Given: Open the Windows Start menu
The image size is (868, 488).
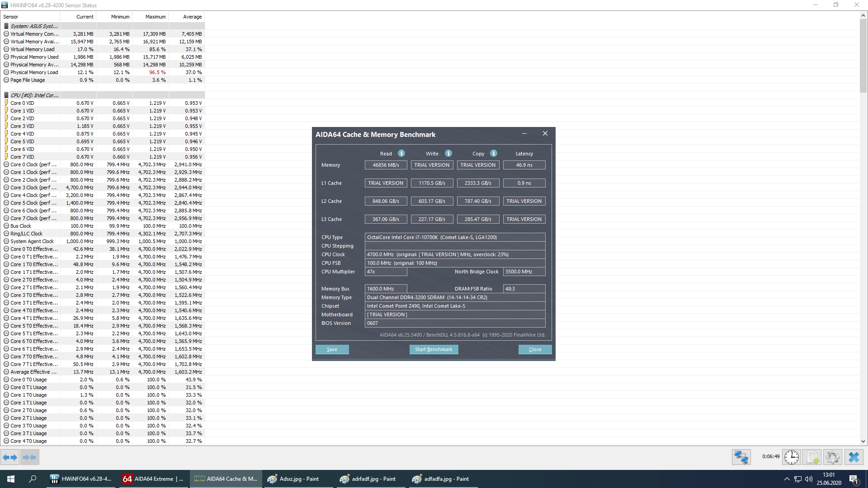Looking at the screenshot, I should coord(11,479).
